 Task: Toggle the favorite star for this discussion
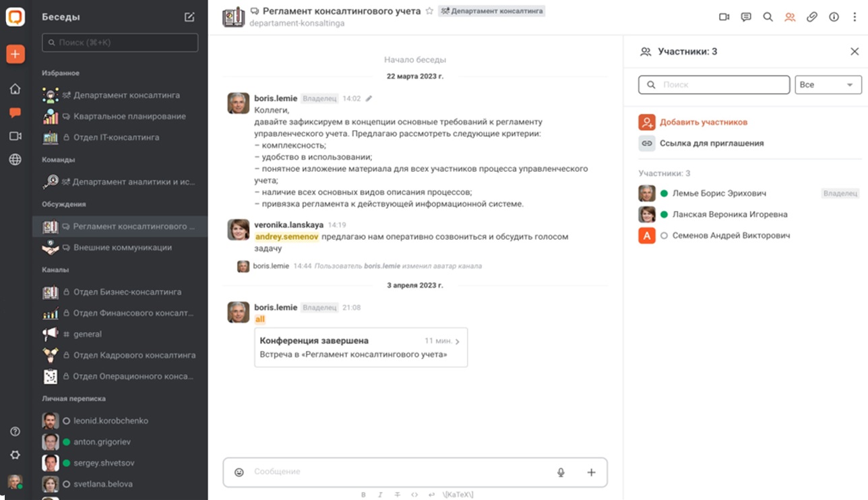(429, 11)
